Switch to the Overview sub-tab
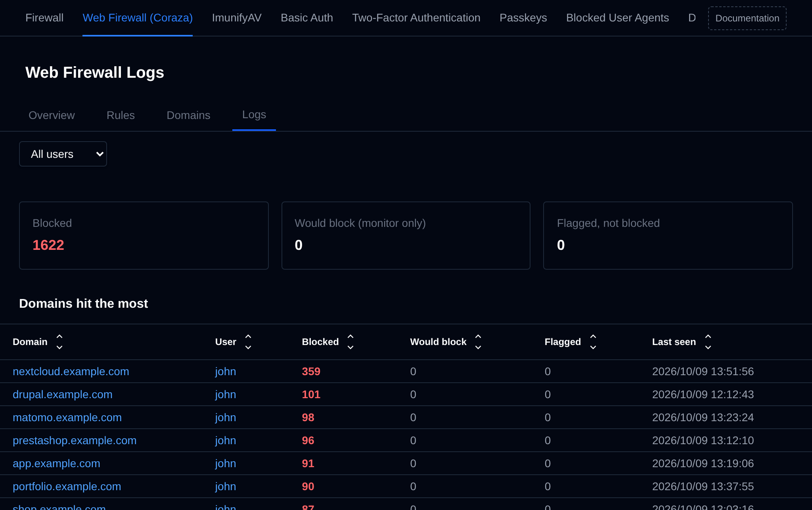 coord(52,115)
